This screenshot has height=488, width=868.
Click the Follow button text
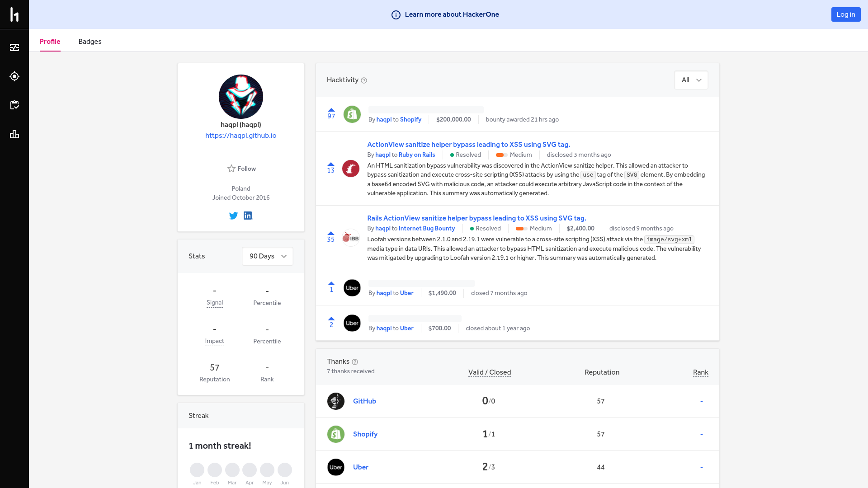(247, 169)
